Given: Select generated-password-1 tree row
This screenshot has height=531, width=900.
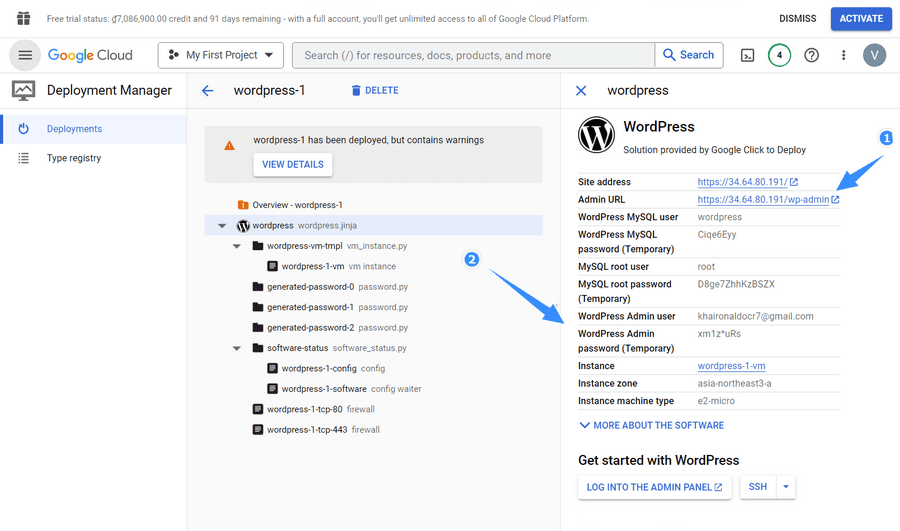Looking at the screenshot, I should tap(373, 307).
